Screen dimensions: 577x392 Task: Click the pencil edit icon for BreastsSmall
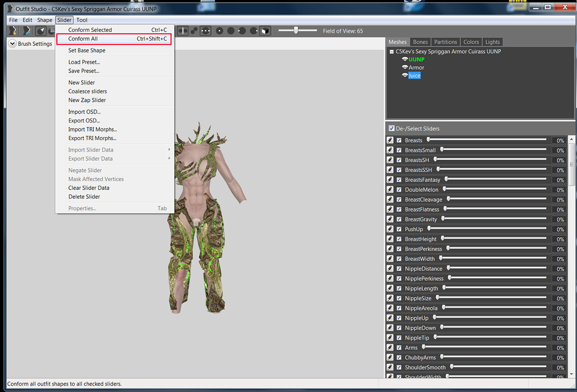click(390, 150)
